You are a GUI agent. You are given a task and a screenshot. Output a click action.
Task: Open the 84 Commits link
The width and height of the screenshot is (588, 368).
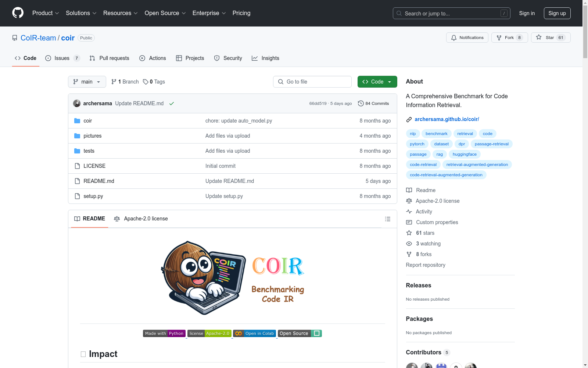pos(373,103)
